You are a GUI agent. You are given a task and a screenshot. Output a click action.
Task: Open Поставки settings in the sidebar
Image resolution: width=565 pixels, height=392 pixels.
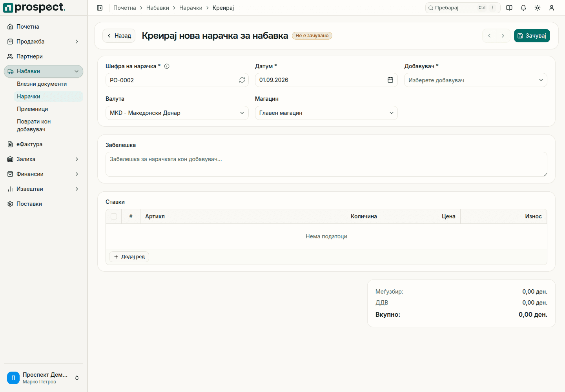tap(44, 204)
